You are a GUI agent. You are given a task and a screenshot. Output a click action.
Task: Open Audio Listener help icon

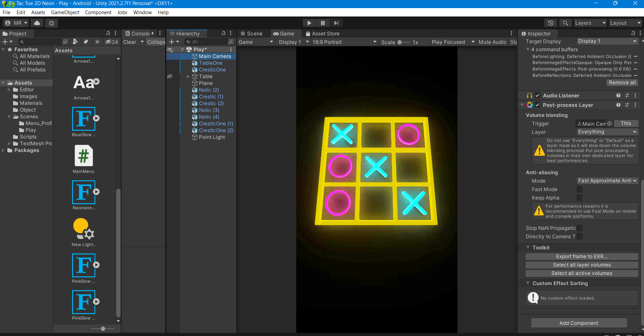pyautogui.click(x=618, y=96)
